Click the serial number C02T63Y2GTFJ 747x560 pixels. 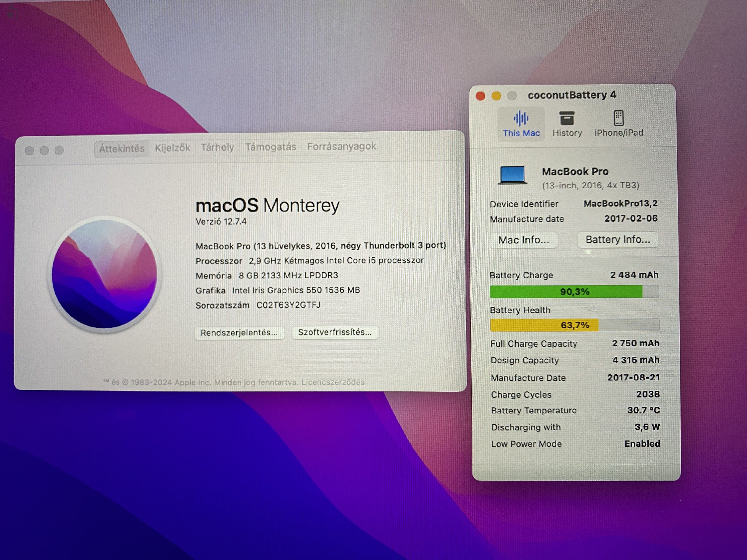tap(288, 305)
